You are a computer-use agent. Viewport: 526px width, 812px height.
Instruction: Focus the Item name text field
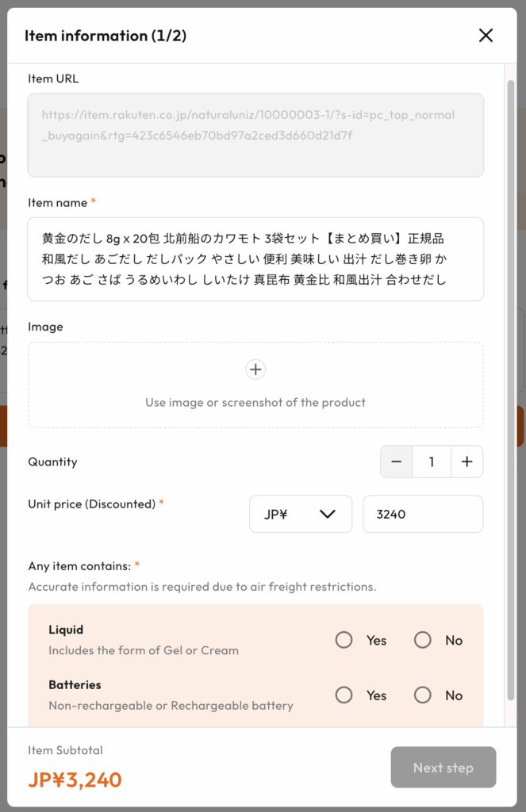(x=255, y=259)
